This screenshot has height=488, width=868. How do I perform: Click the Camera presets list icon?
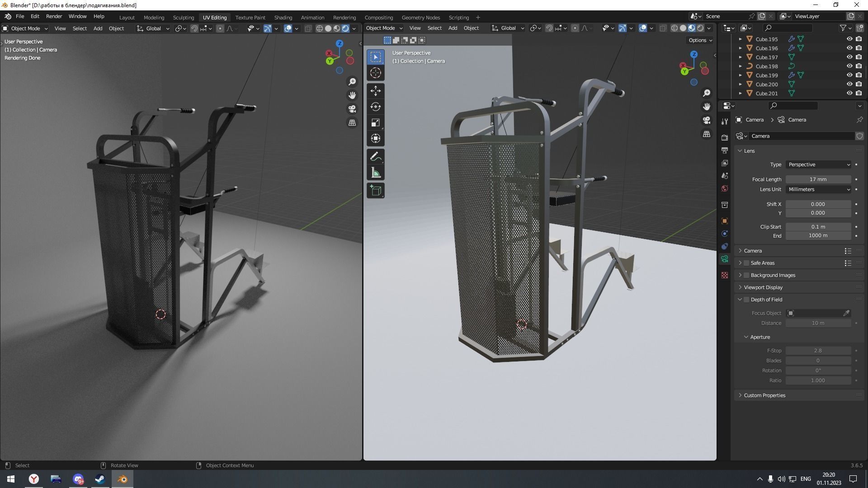[848, 251]
